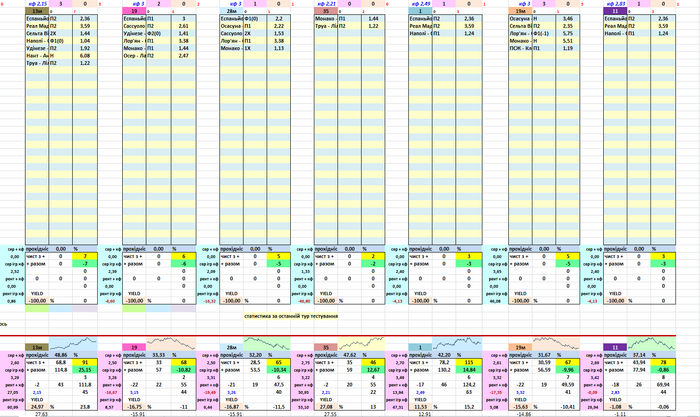Select the pass rate value 31,67
The image size is (700, 417).
pyautogui.click(x=544, y=355)
